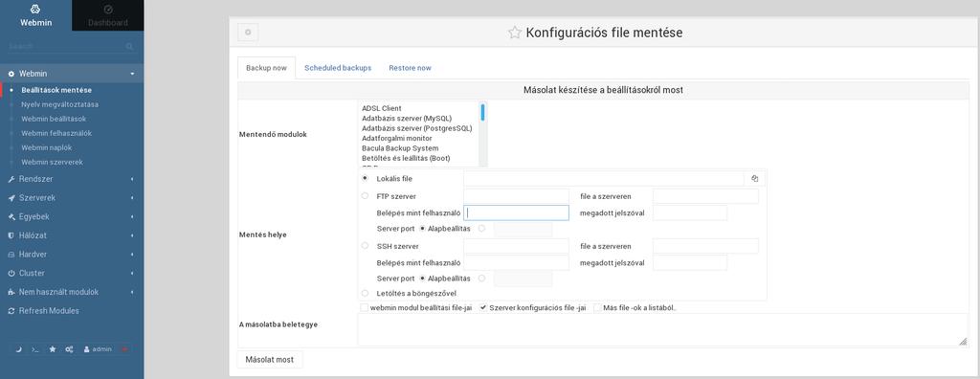Enable webmin modul beállítási file-jai checkbox
This screenshot has width=980, height=379.
tap(364, 308)
